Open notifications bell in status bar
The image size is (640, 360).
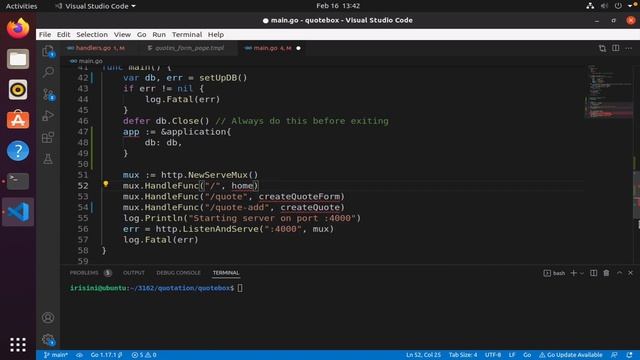pos(629,355)
